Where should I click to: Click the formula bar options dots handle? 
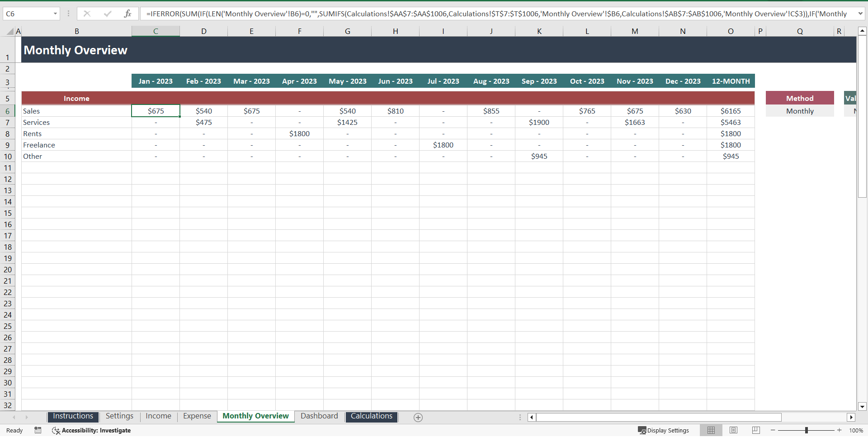point(68,14)
